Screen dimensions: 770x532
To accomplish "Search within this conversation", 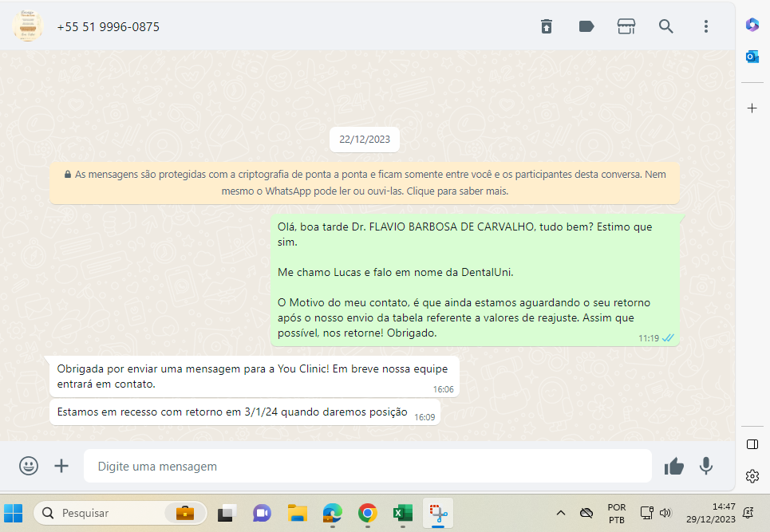I will (x=666, y=26).
